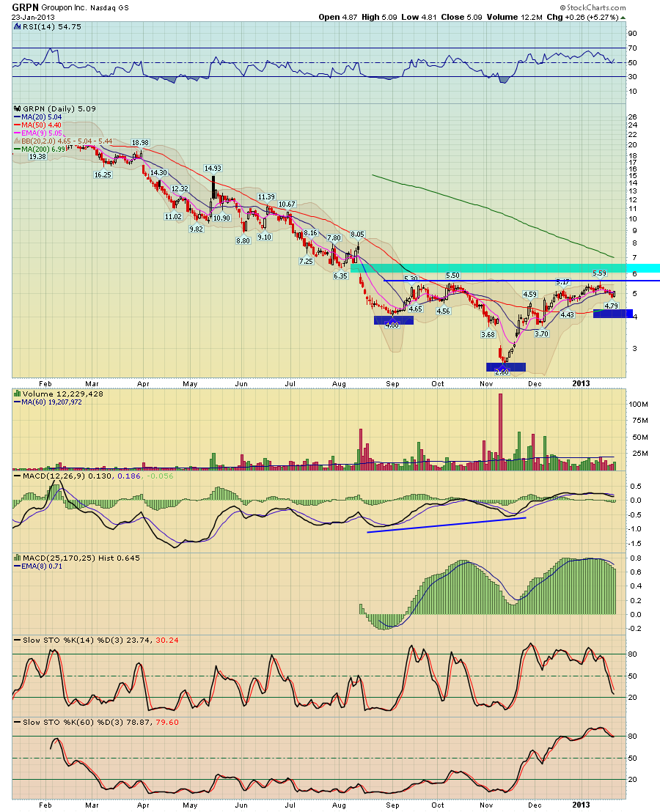This screenshot has width=660, height=812.
Task: Click the 'MA(50) 4.40' legend entry
Action: coord(42,125)
